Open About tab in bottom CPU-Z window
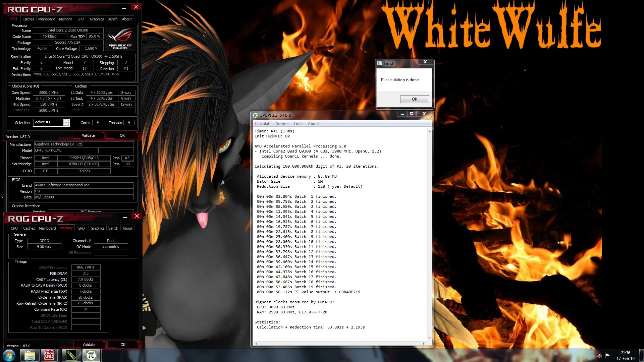Viewport: 644px width, 362px height. click(x=127, y=228)
